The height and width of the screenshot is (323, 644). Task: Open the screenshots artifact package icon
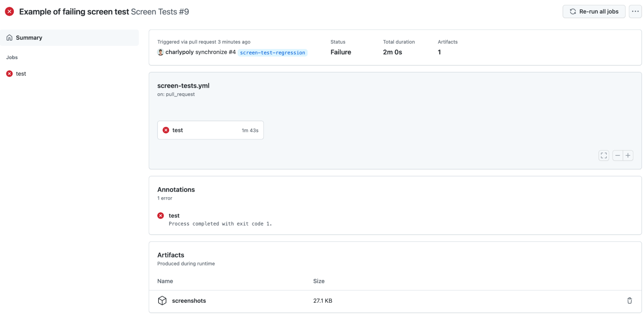pos(163,300)
